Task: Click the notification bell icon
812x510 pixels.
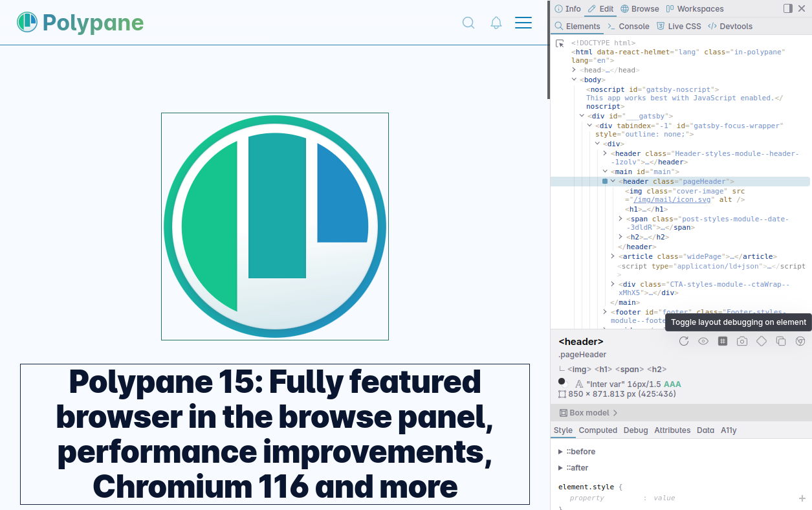Action: tap(496, 23)
